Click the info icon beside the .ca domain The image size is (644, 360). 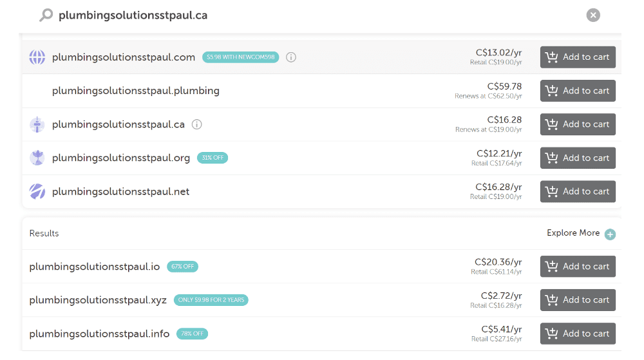coord(197,124)
